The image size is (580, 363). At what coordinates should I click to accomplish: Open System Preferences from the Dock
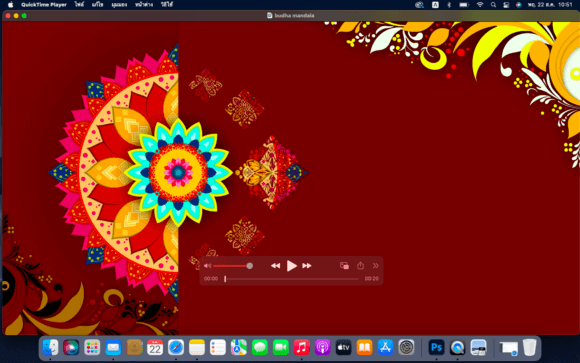(x=407, y=347)
